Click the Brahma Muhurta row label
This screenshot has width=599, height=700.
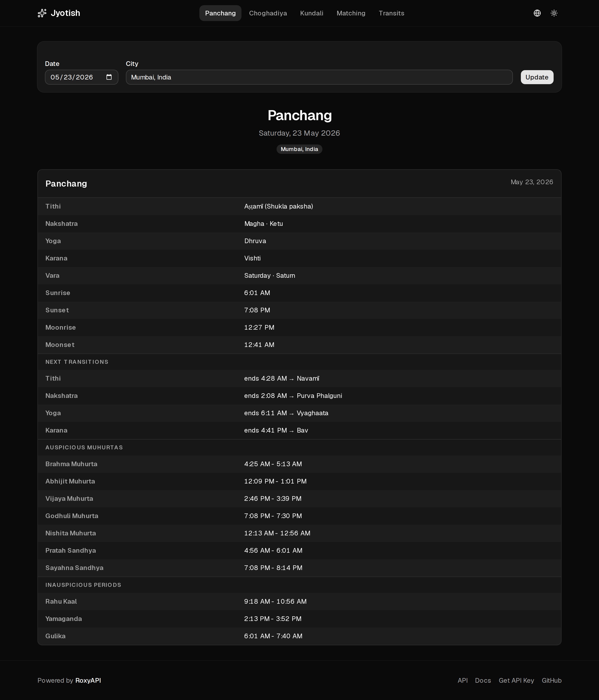pyautogui.click(x=71, y=464)
